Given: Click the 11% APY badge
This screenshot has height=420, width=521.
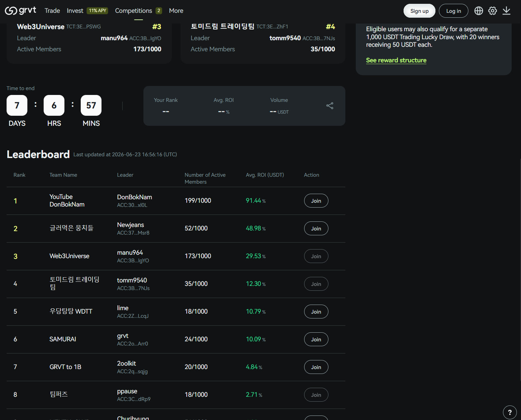Looking at the screenshot, I should point(97,11).
